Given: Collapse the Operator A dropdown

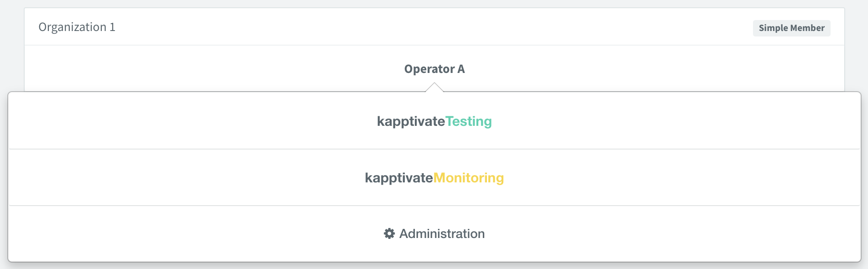Looking at the screenshot, I should pos(434,69).
